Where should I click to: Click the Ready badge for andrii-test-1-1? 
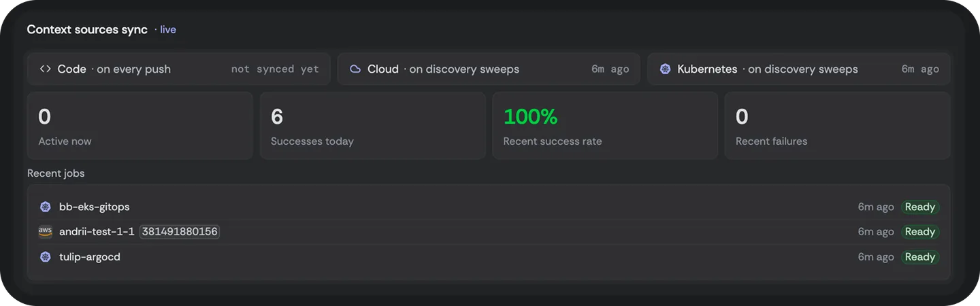[x=920, y=232]
